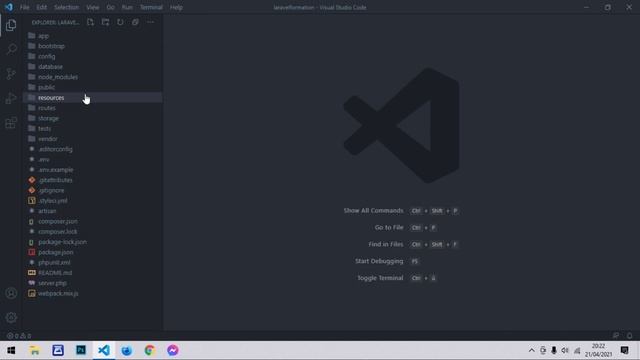Expand the config folder
This screenshot has height=360, width=640.
pyautogui.click(x=93, y=56)
